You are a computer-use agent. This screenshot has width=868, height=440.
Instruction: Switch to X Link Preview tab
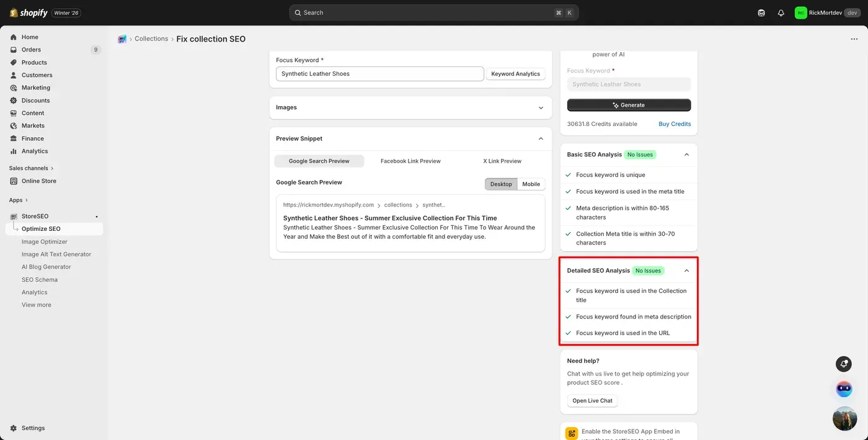[502, 161]
